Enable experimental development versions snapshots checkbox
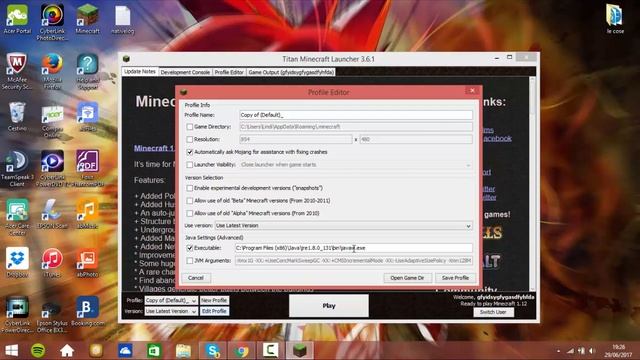This screenshot has width=640, height=360. pos(189,188)
